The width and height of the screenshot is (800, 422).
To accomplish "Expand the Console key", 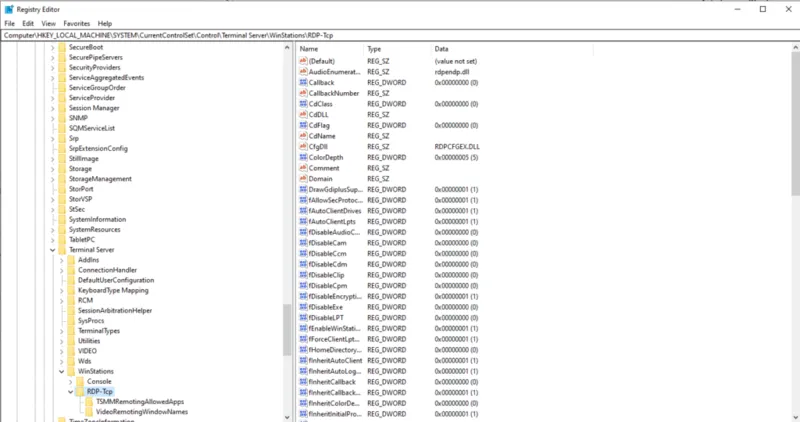I will pos(71,382).
